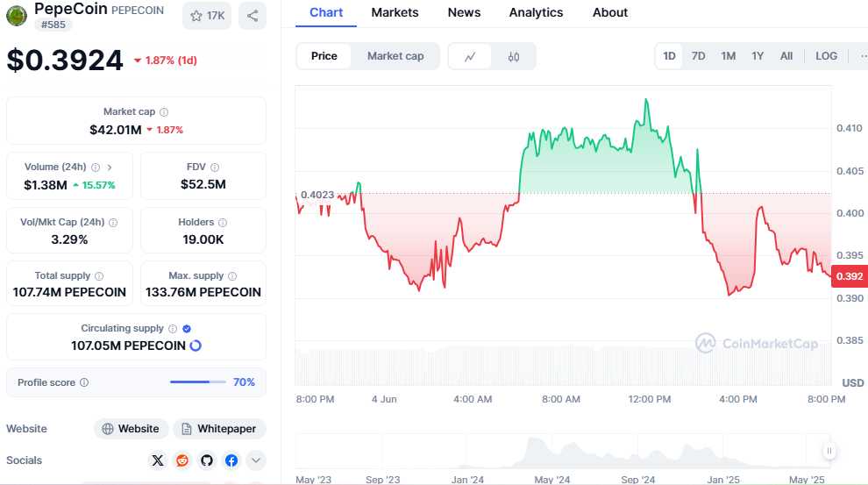Screen dimensions: 868x485
Task: Click the $0.3924 price text
Action: point(65,60)
